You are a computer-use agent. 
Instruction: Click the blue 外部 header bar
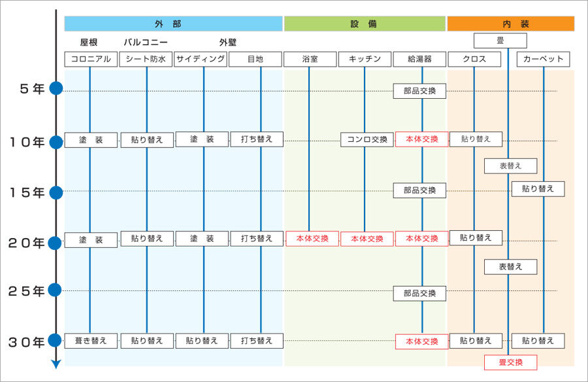click(173, 24)
